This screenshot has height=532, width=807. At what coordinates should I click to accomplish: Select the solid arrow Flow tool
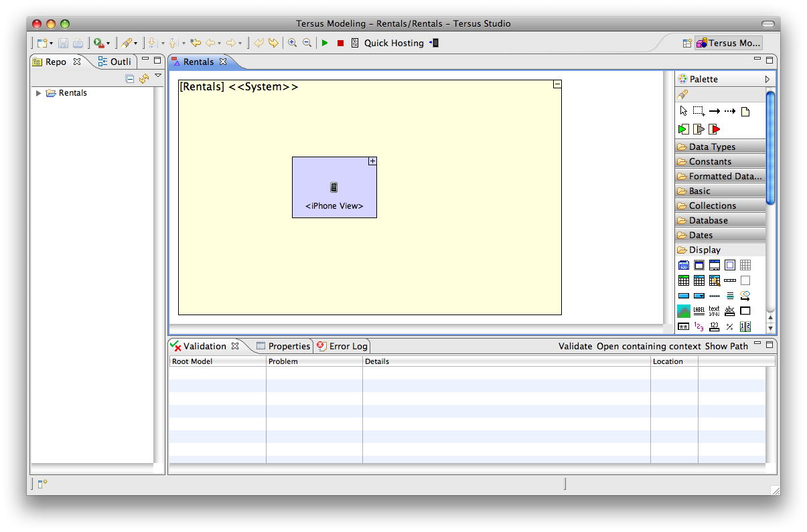715,111
